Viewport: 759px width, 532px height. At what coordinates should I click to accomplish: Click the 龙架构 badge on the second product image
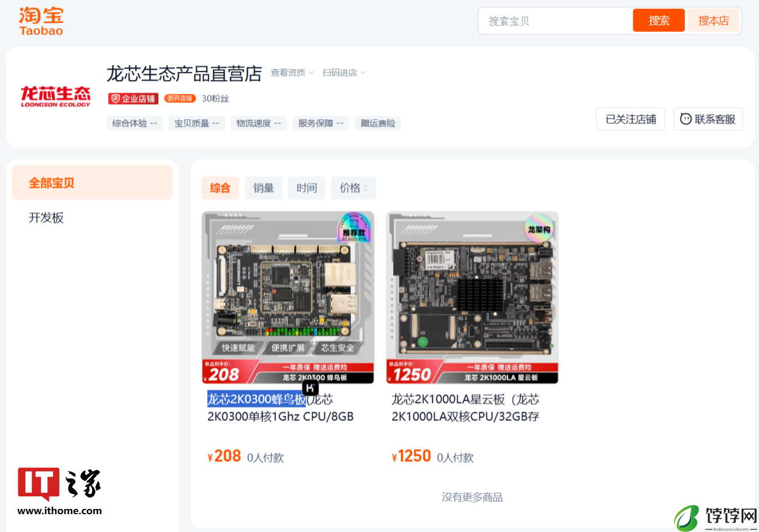coord(539,229)
